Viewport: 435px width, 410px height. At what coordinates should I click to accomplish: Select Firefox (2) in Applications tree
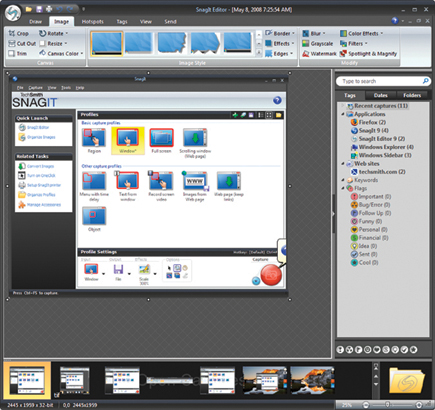[368, 122]
